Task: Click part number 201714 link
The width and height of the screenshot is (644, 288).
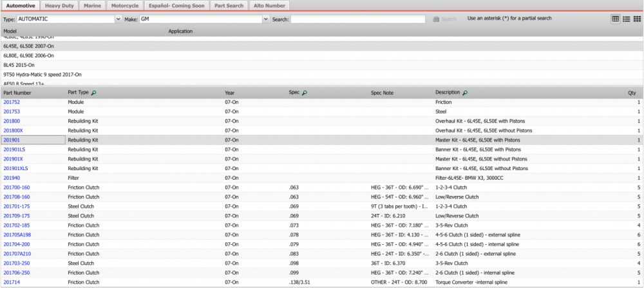Action: point(12,282)
